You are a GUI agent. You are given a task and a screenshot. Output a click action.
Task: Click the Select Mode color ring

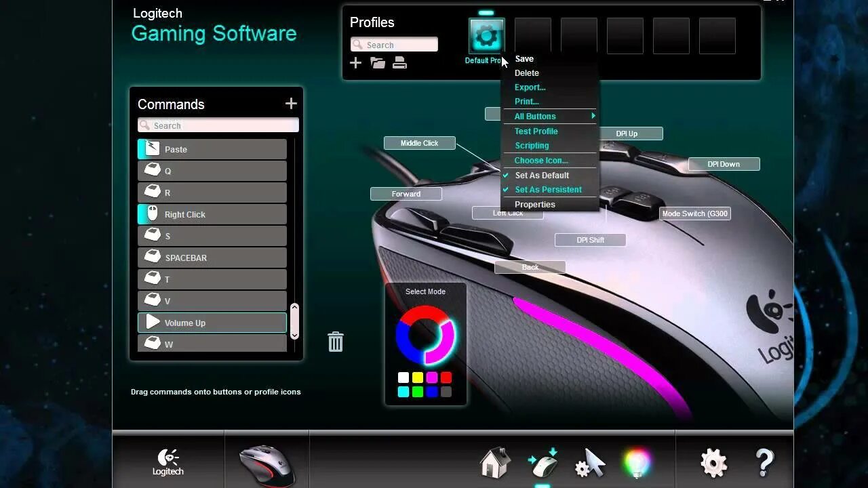[x=426, y=335]
